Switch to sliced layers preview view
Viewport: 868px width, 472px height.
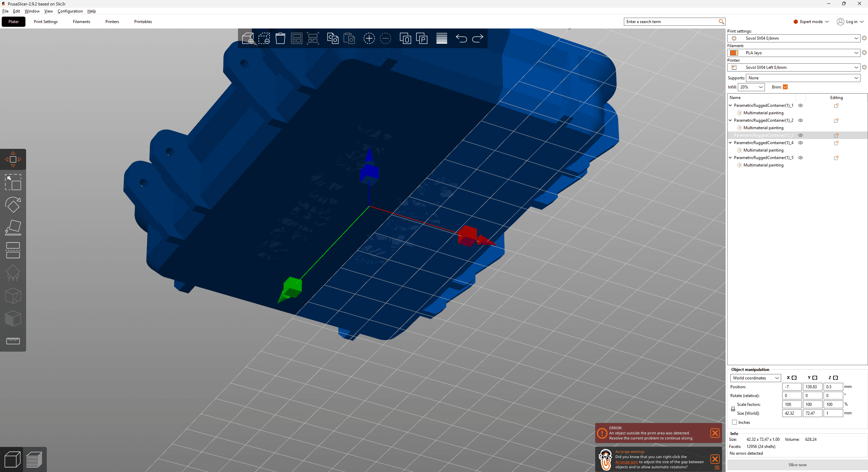[x=34, y=459]
